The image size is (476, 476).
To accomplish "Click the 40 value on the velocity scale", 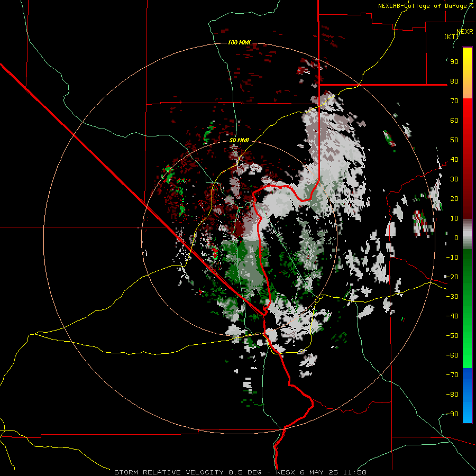I will point(454,160).
